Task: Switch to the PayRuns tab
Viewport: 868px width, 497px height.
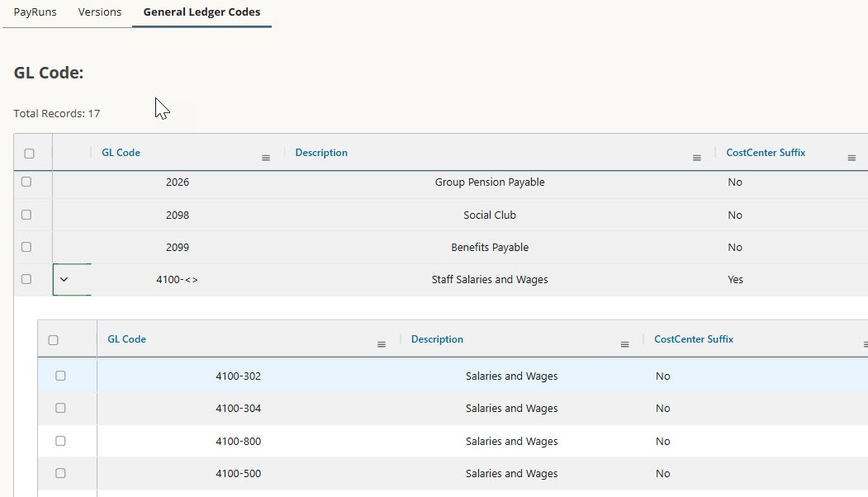Action: point(35,12)
